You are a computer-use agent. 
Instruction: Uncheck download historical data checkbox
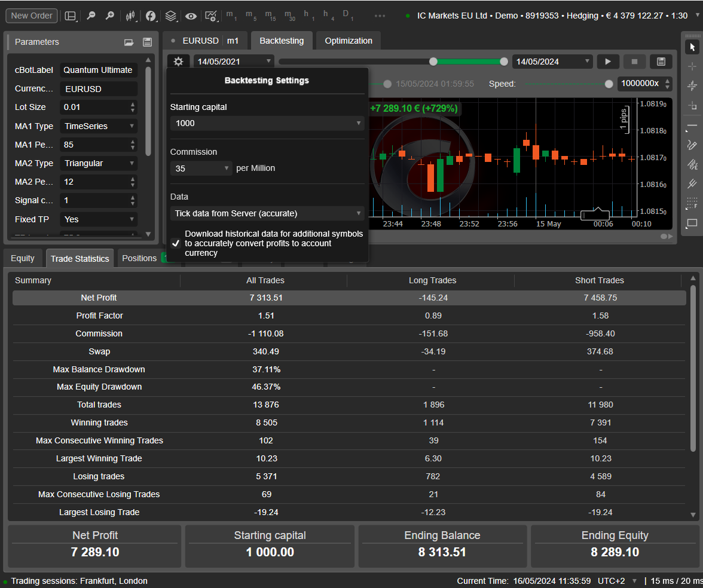(x=176, y=243)
